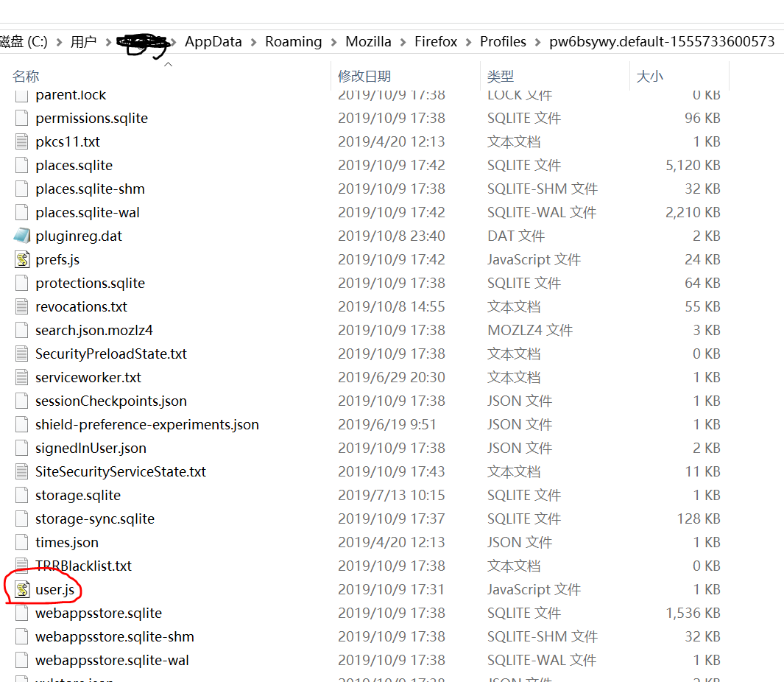
Task: Select the TRRBlacklist.txt file name
Action: click(x=83, y=566)
